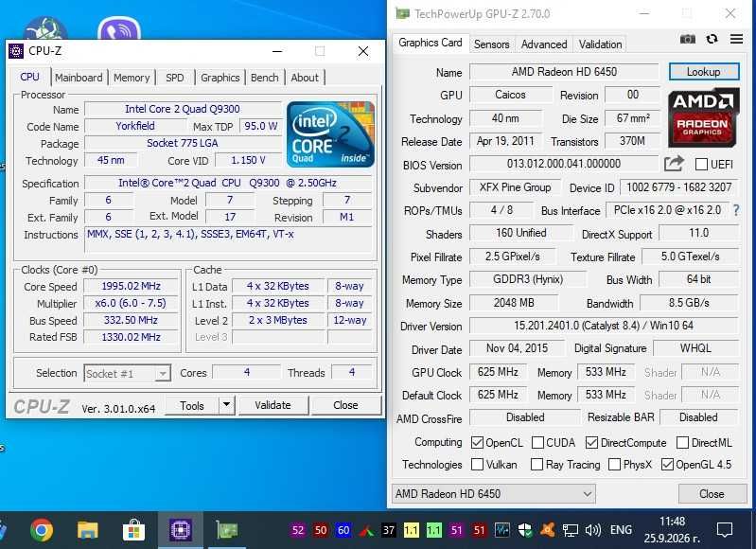Click the Close button in GPU-Z
Screen dimensions: 756x549
[x=712, y=494]
